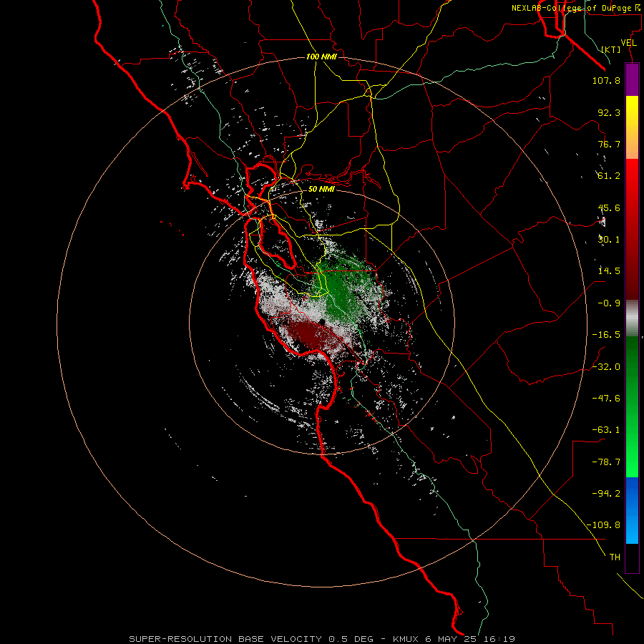The image size is (644, 644).
Task: Pick the purple segment of the color bar
Action: click(632, 80)
